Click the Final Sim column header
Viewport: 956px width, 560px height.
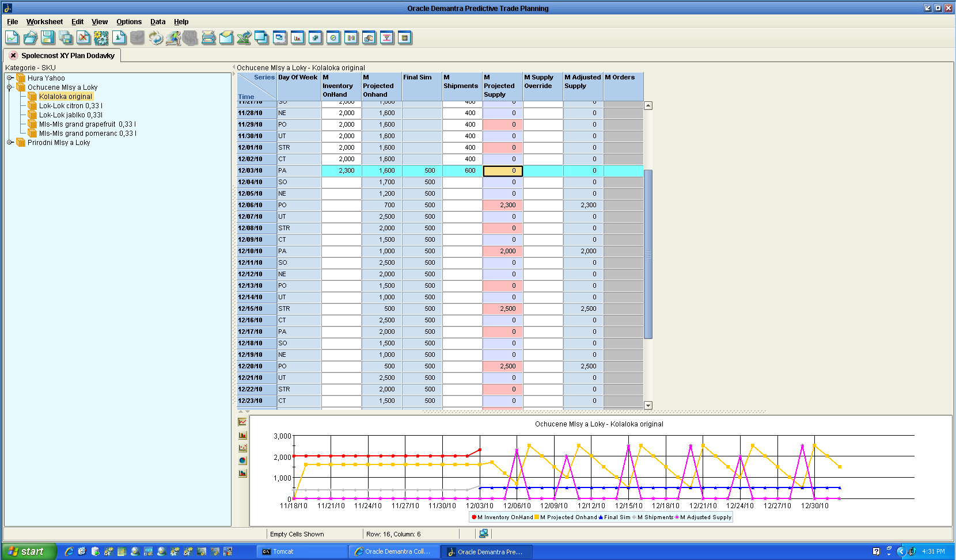tap(422, 86)
